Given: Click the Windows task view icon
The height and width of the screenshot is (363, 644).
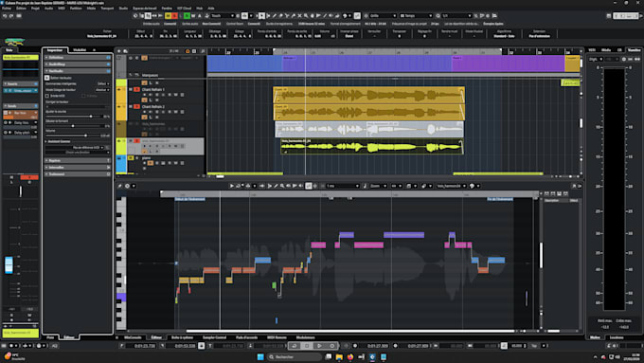Looking at the screenshot, I should [329, 356].
